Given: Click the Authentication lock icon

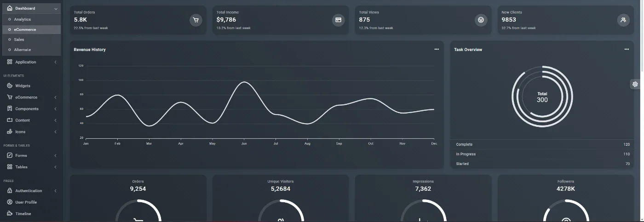Looking at the screenshot, I should (x=10, y=190).
